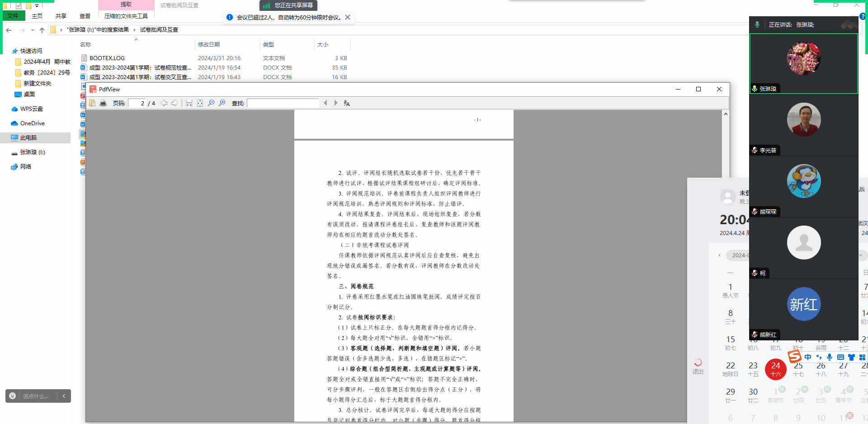Click the open file icon in PdfView
This screenshot has width=868, height=424.
click(92, 103)
